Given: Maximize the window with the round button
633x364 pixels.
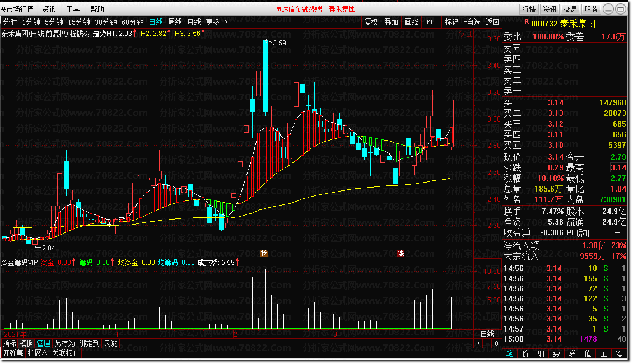Looking at the screenshot, I should pos(621,9).
